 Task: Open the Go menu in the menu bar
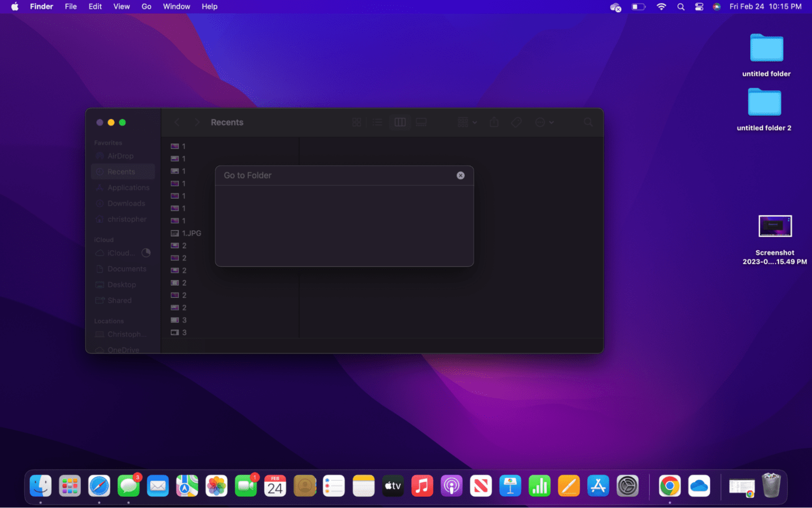pos(146,6)
